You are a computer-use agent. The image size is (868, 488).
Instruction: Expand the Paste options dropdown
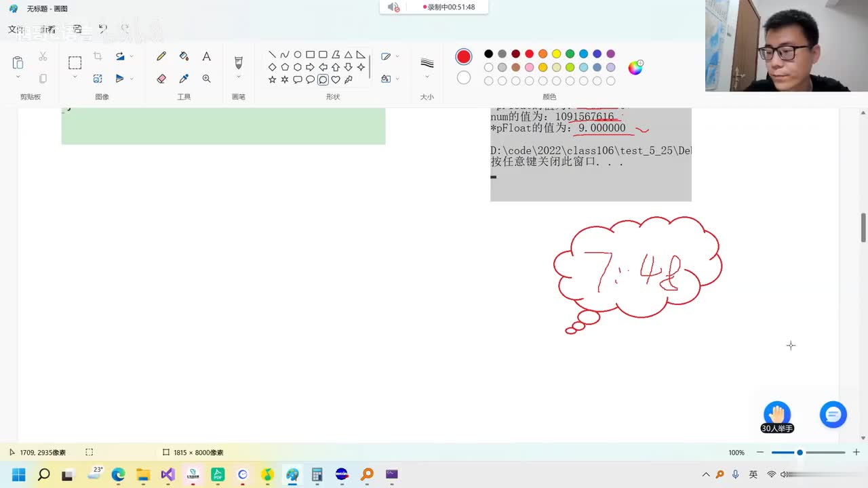click(x=18, y=77)
